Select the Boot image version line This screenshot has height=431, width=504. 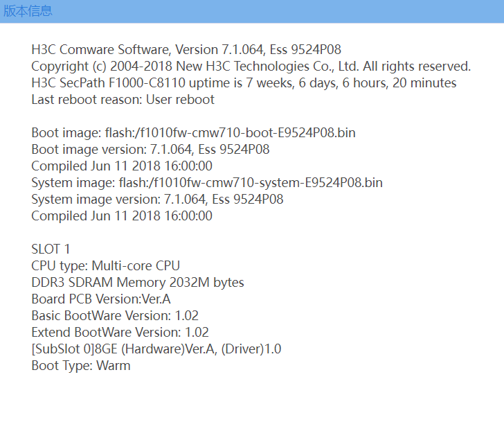pyautogui.click(x=150, y=150)
